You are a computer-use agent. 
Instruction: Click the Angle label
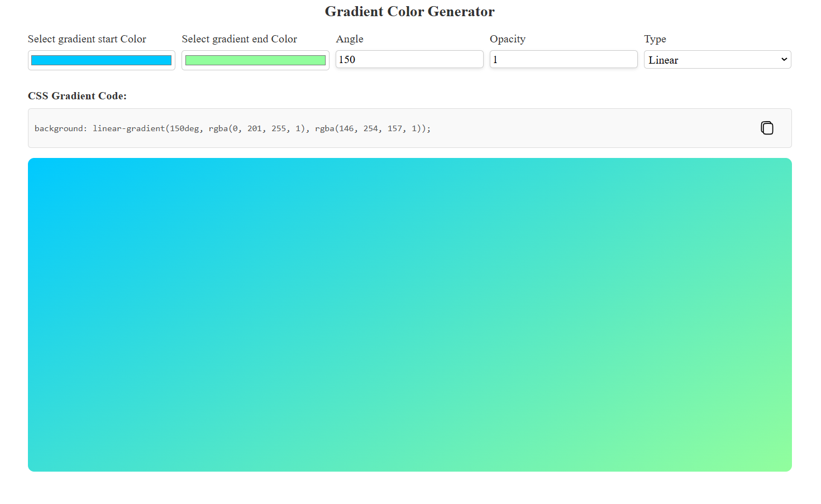coord(350,39)
